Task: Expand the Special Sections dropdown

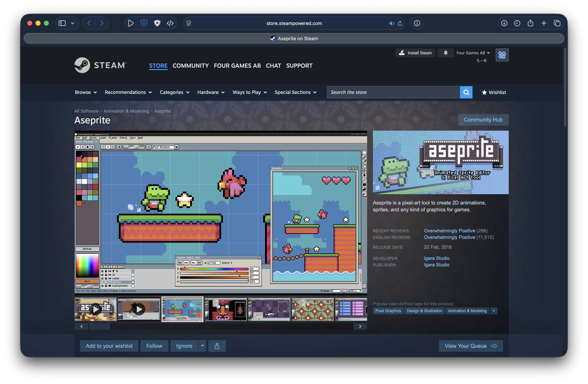Action: tap(295, 92)
